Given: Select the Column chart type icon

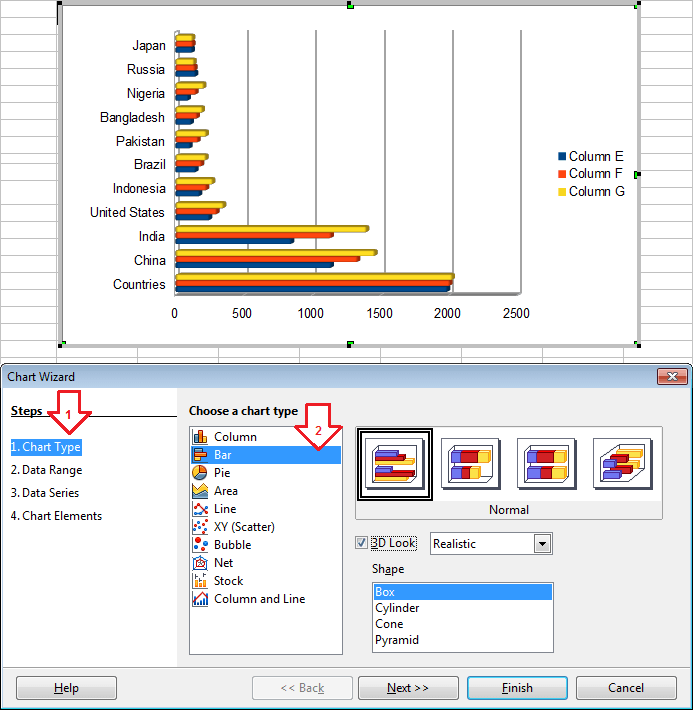Looking at the screenshot, I should [200, 437].
